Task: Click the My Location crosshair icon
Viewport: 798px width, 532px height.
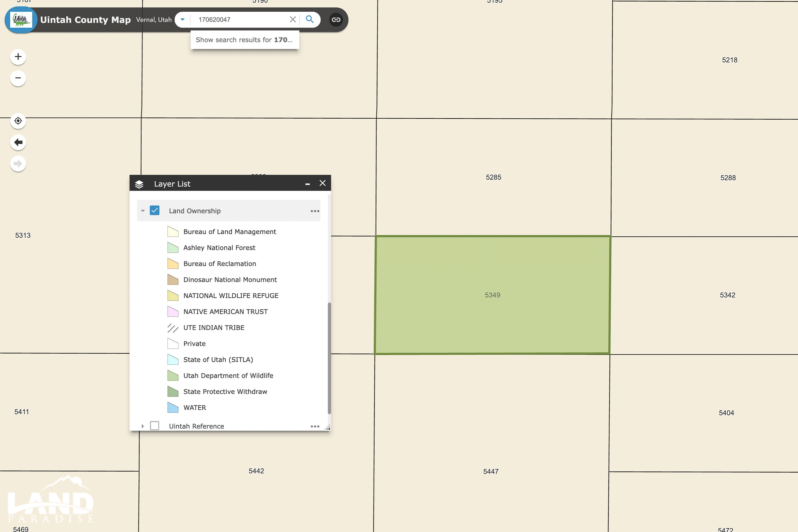Action: coord(18,121)
